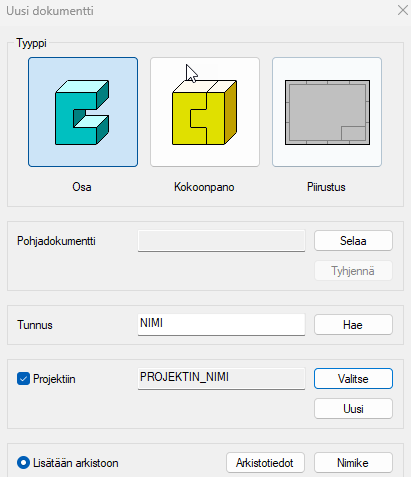Uncheck the Projektiin checkbox
The height and width of the screenshot is (477, 411).
point(23,379)
